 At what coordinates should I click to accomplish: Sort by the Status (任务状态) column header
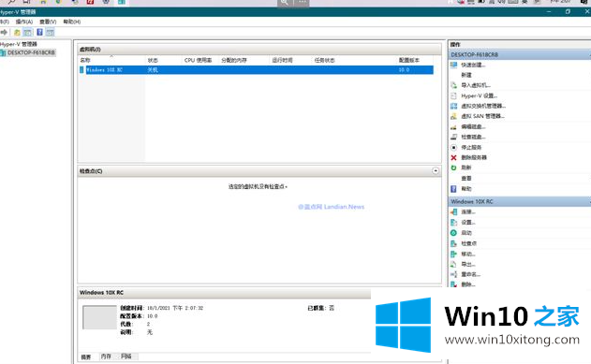tap(324, 60)
